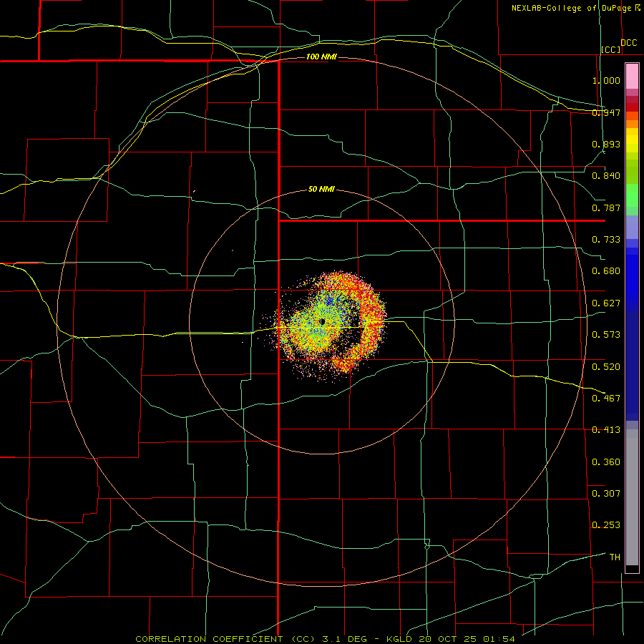Click the DCC label above color bar
Image resolution: width=644 pixels, height=644 pixels.
pos(628,43)
